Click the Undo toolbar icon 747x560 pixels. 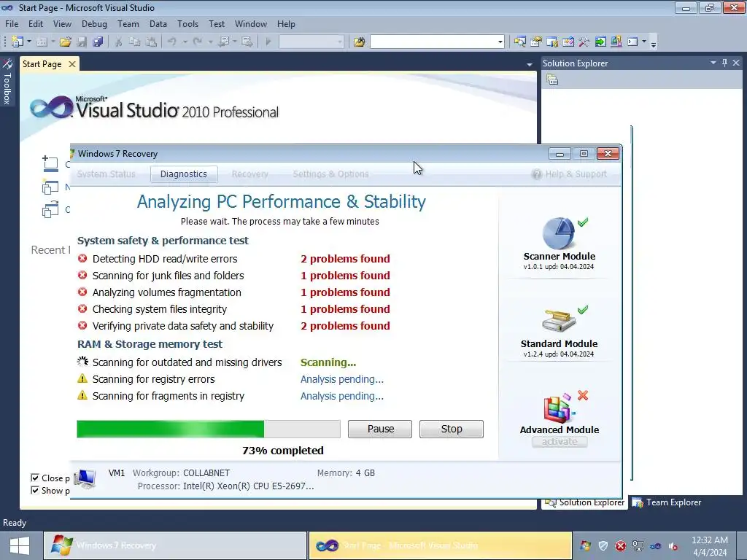[x=172, y=42]
